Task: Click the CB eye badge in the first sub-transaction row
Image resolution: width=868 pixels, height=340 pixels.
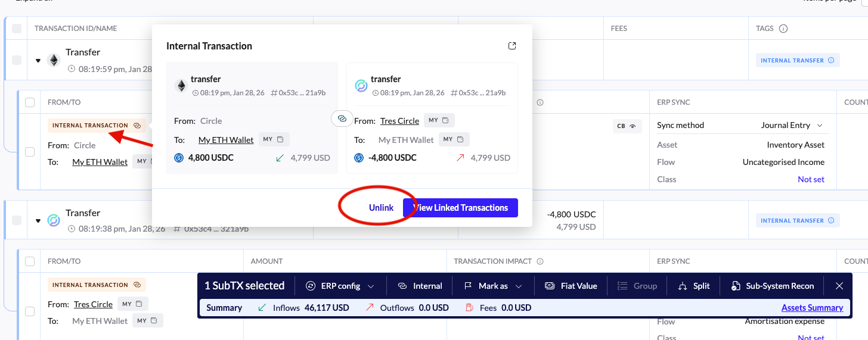Action: (627, 126)
